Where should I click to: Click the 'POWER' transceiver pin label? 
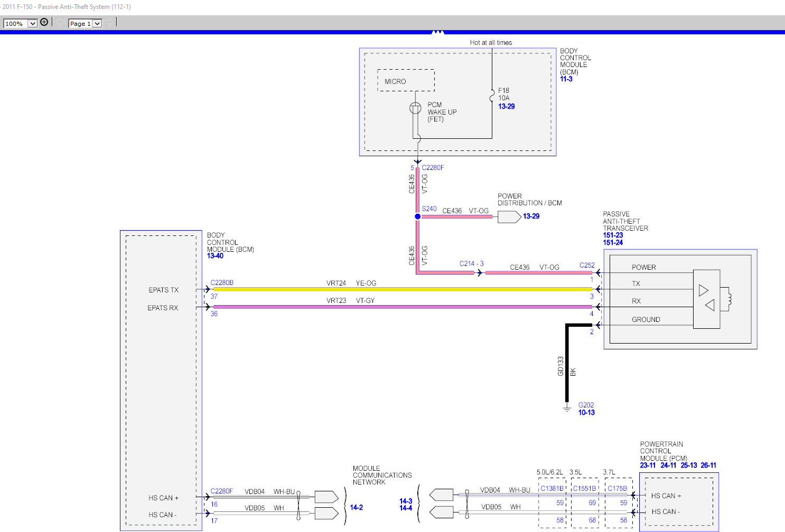click(x=644, y=268)
